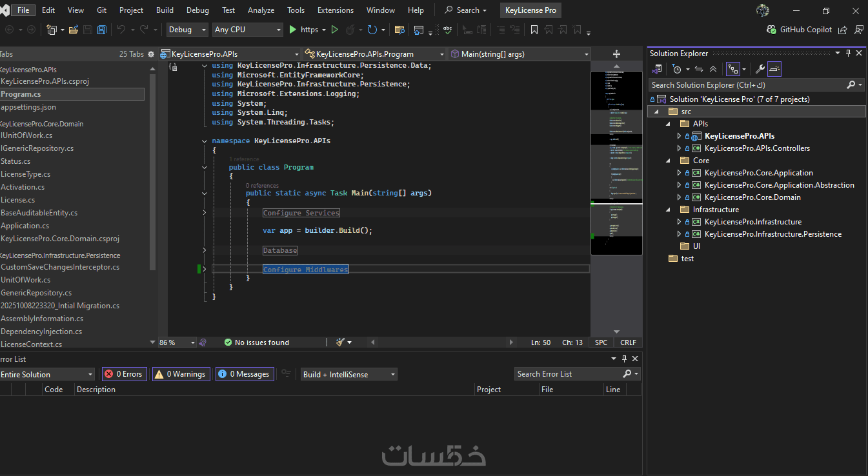Click the spell checker abc icon

[x=447, y=30]
